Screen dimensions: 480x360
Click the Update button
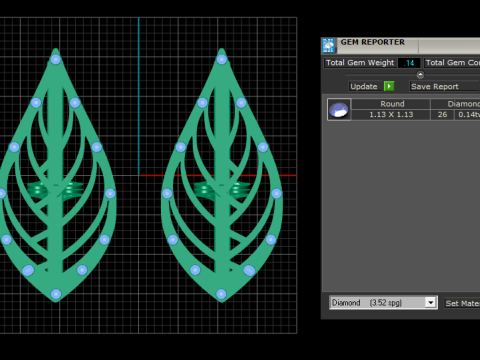pos(364,86)
